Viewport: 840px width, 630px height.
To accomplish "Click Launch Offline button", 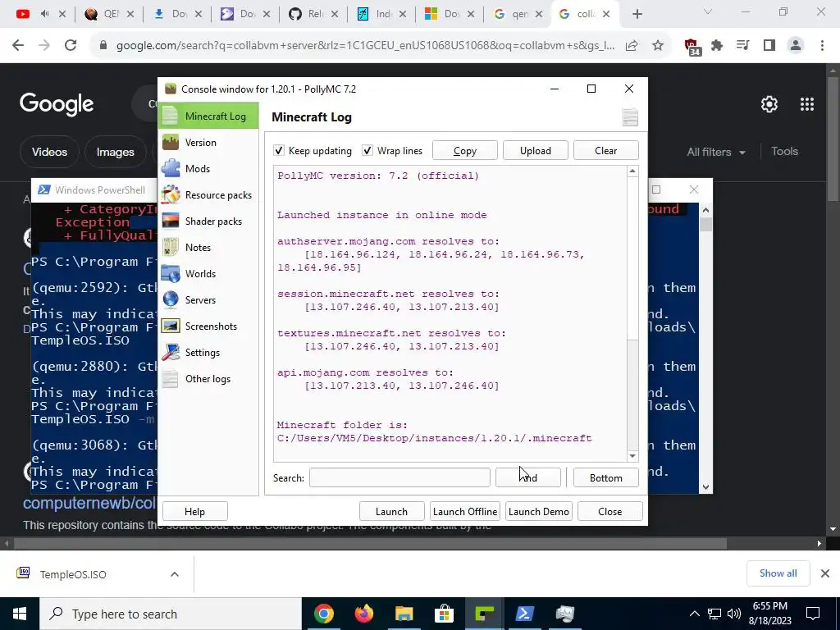I will point(465,512).
